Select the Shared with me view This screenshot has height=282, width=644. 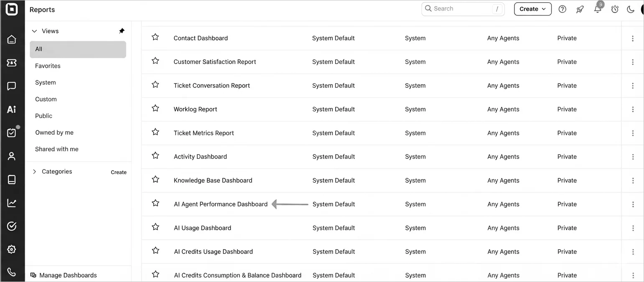click(57, 149)
